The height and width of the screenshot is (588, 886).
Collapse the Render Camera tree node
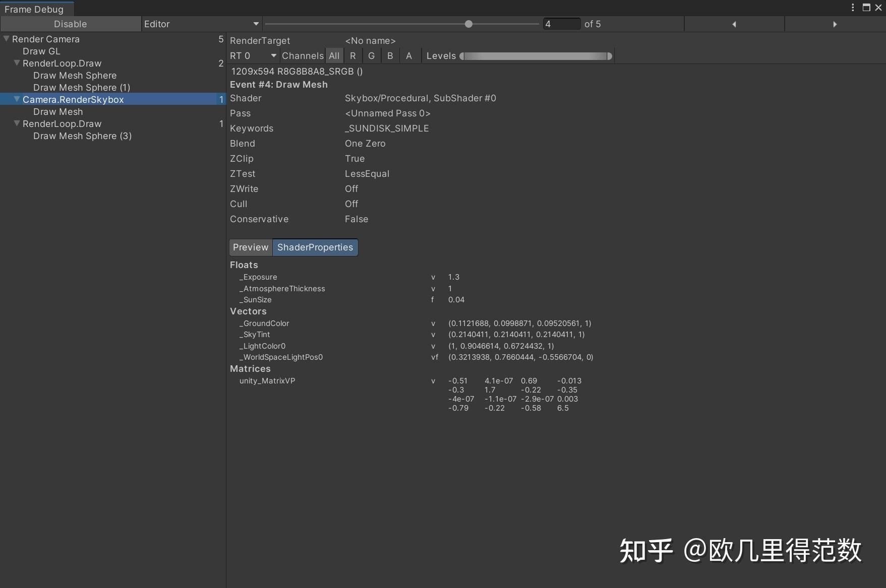[x=6, y=39]
